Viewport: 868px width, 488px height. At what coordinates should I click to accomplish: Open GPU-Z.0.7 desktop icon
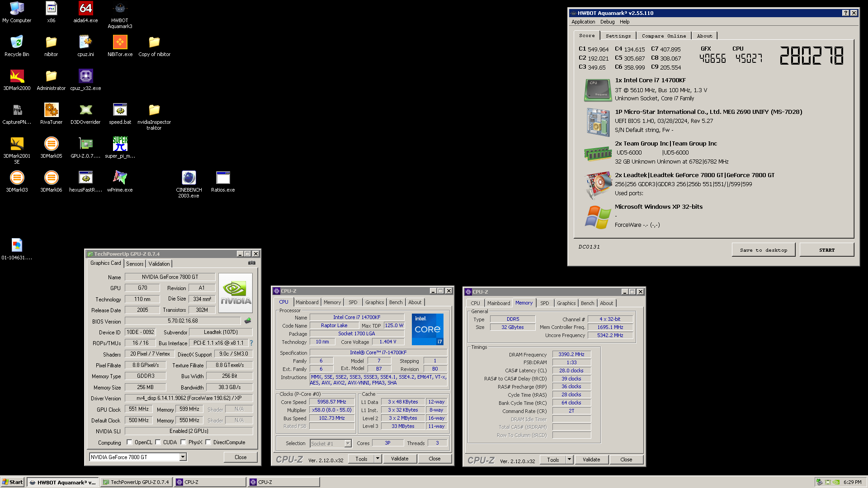tap(85, 148)
